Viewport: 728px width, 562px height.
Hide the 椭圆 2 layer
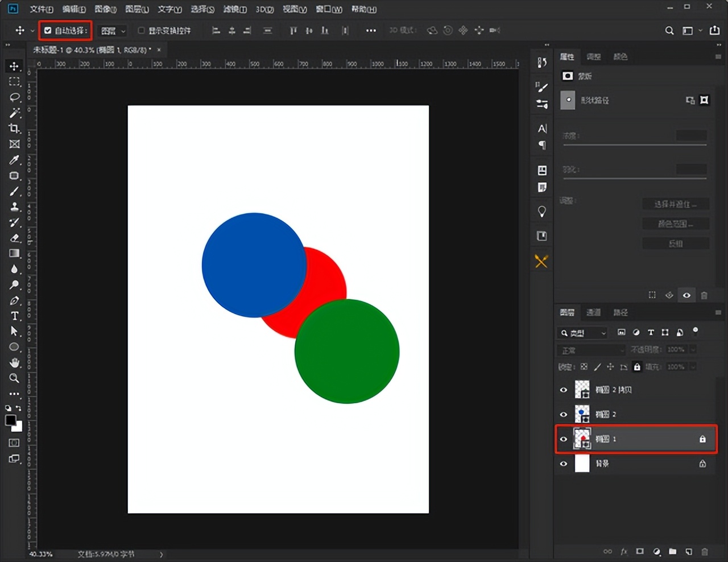(564, 415)
